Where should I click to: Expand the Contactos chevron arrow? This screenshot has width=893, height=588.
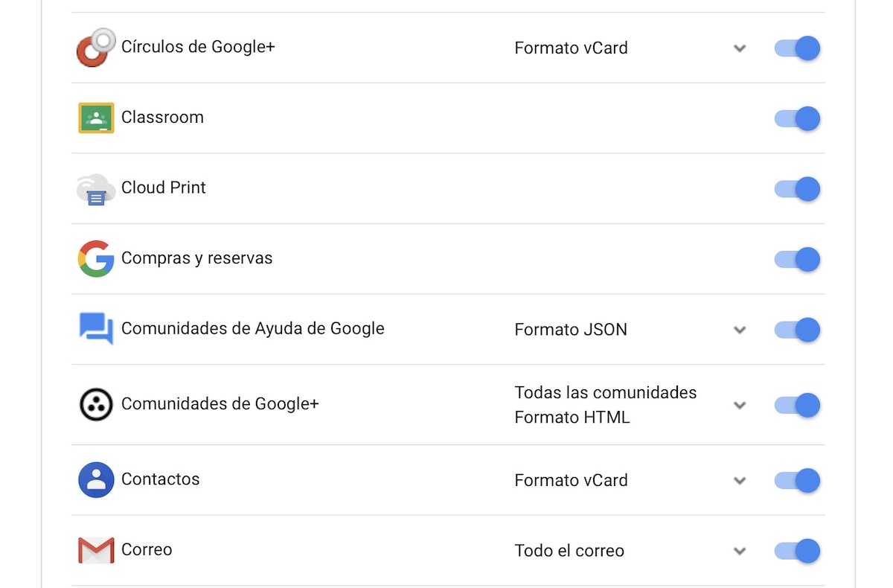tap(740, 481)
